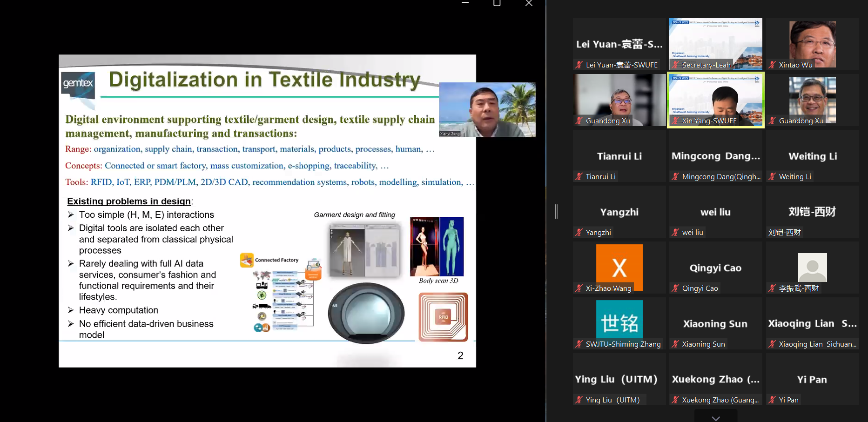Click muted mic icon beside Yangzhi
Viewport: 868px width, 422px height.
[x=579, y=233]
